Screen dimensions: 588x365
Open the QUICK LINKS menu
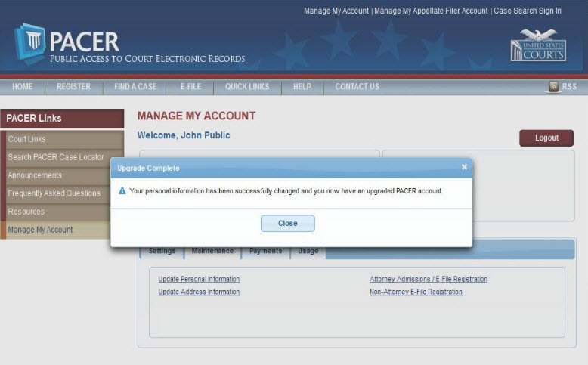[x=247, y=87]
